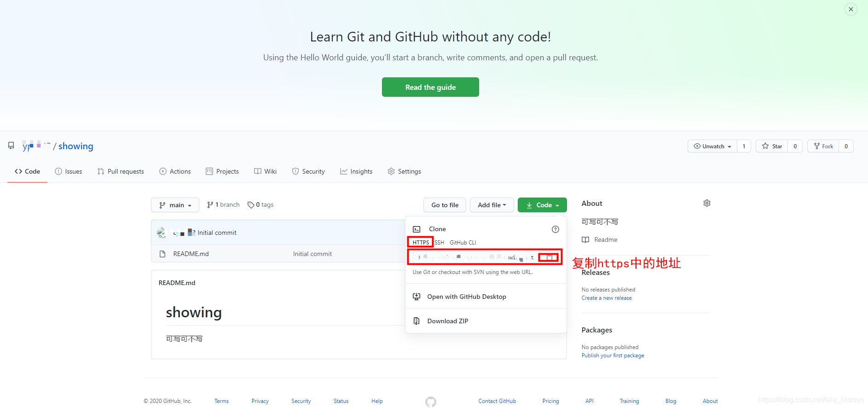Click the clone URL text field
Screen dimensions: 868x408
(476, 257)
